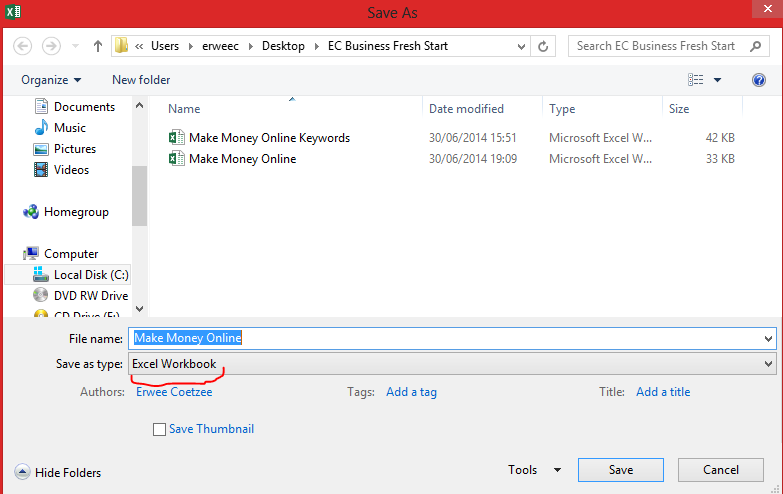Viewport: 783px width, 494px height.
Task: Open the Music library in sidebar
Action: (x=69, y=128)
